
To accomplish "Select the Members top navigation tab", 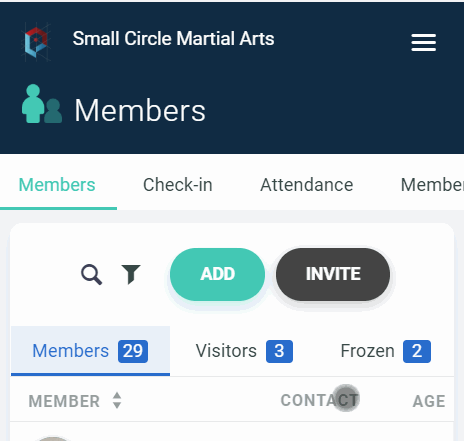I will click(57, 185).
